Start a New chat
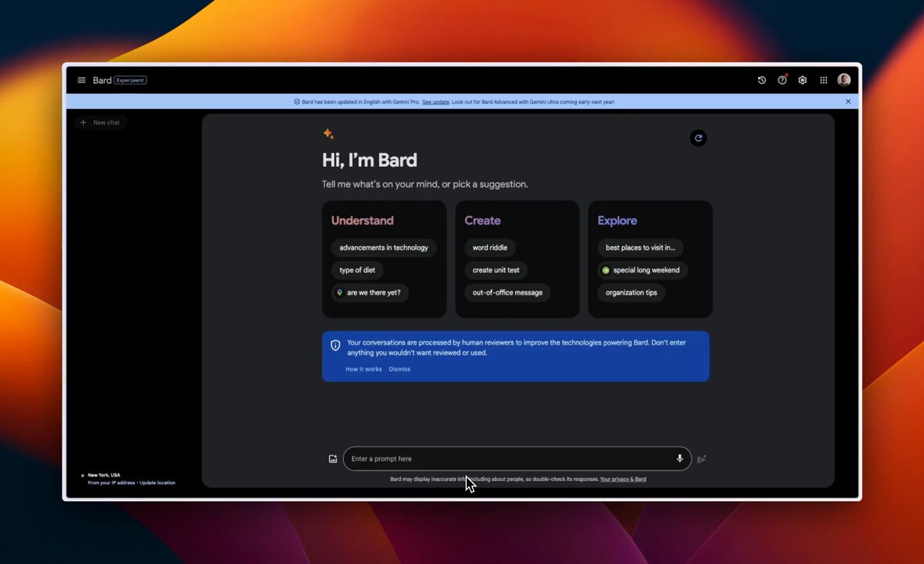This screenshot has height=564, width=924. coord(101,122)
